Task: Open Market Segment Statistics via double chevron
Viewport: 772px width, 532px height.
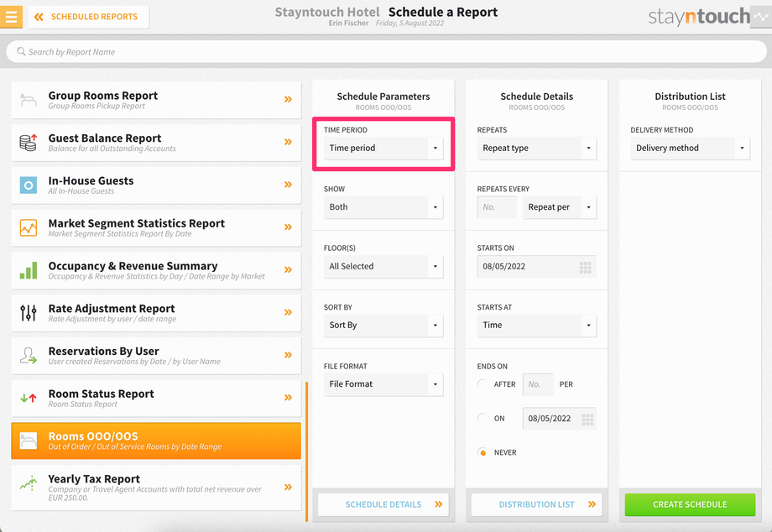Action: [288, 227]
